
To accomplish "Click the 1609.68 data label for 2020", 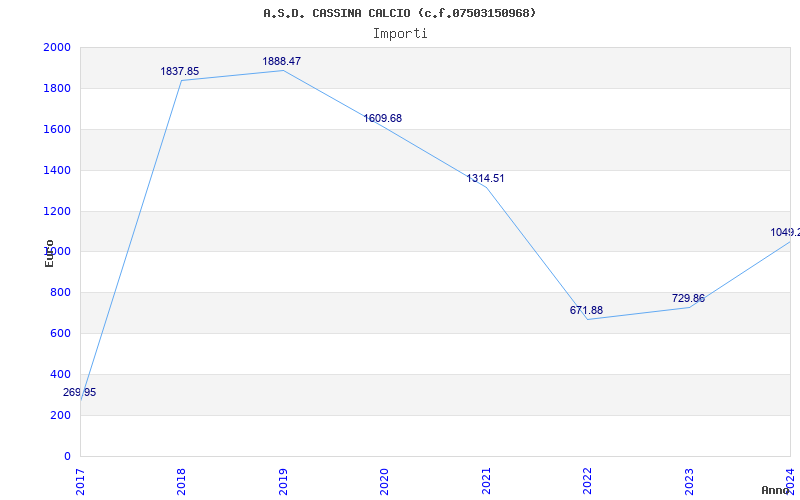I will pyautogui.click(x=383, y=118).
